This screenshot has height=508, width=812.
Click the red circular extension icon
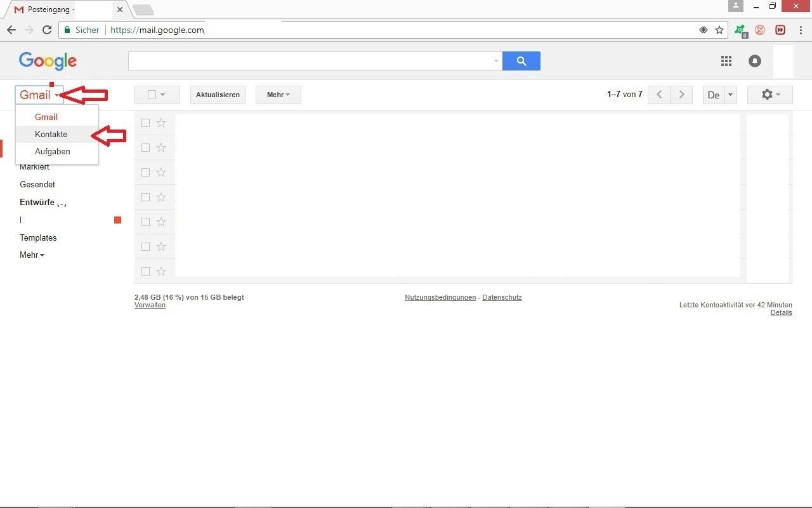[760, 30]
